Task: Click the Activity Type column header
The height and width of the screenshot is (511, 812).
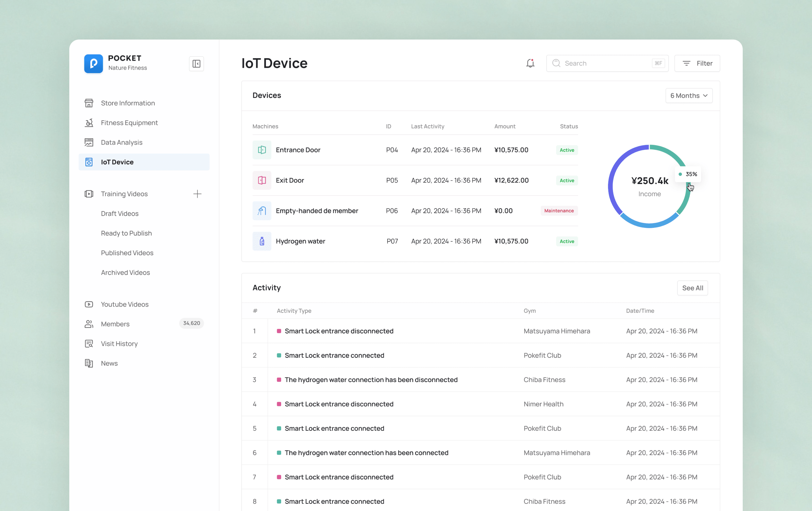Action: coord(294,311)
